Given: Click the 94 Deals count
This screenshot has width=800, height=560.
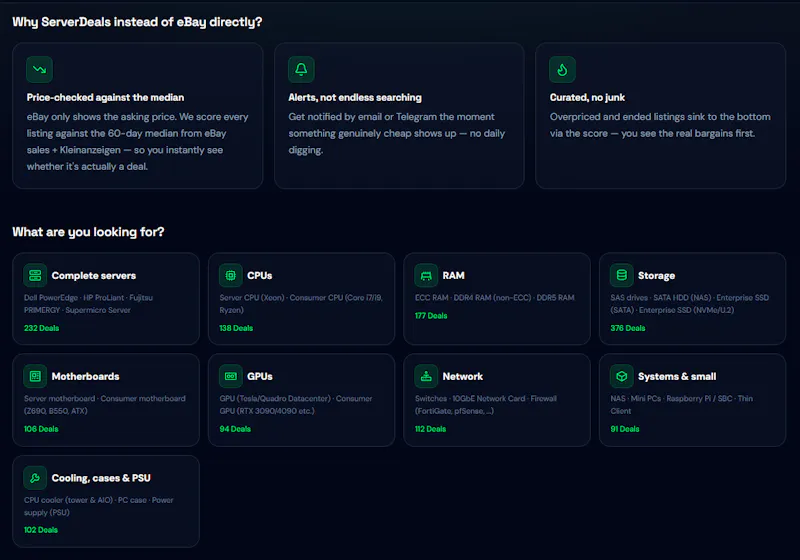Looking at the screenshot, I should 235,429.
